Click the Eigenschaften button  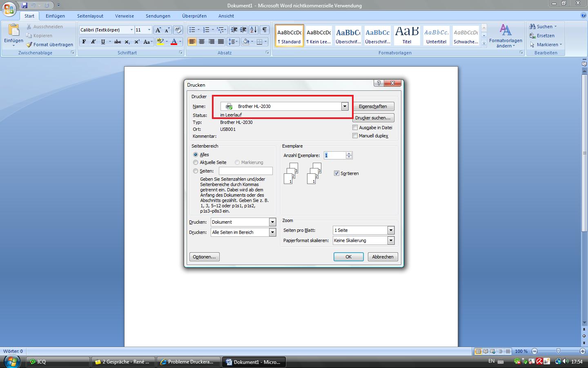pyautogui.click(x=373, y=106)
